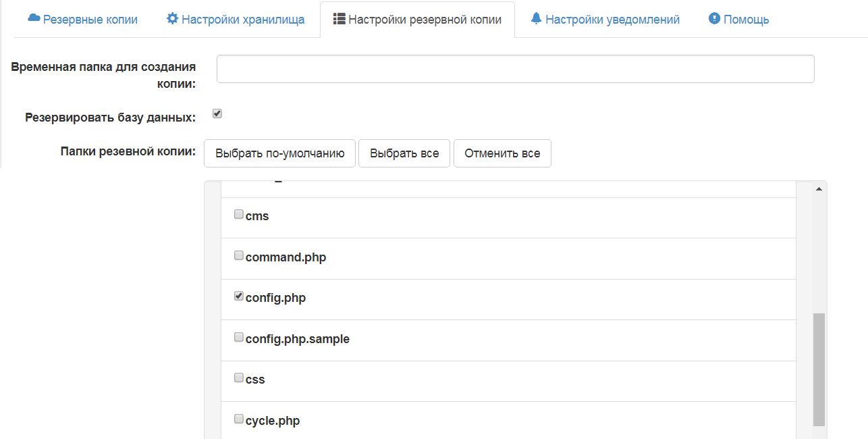Click the info icon on Помощь tab
868x439 pixels.
click(x=713, y=19)
